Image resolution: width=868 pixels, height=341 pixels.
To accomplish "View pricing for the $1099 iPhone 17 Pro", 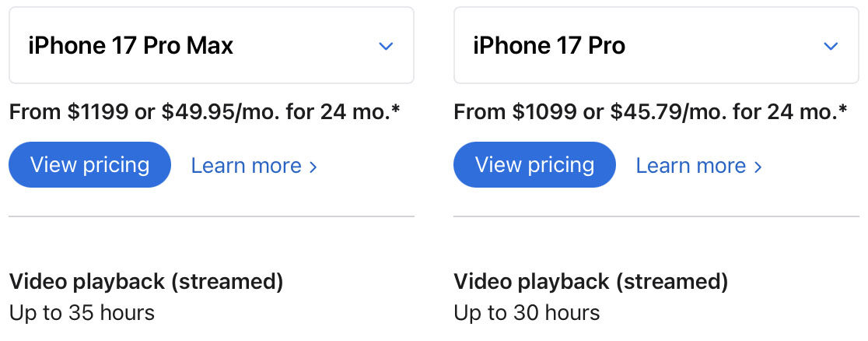I will click(x=534, y=165).
